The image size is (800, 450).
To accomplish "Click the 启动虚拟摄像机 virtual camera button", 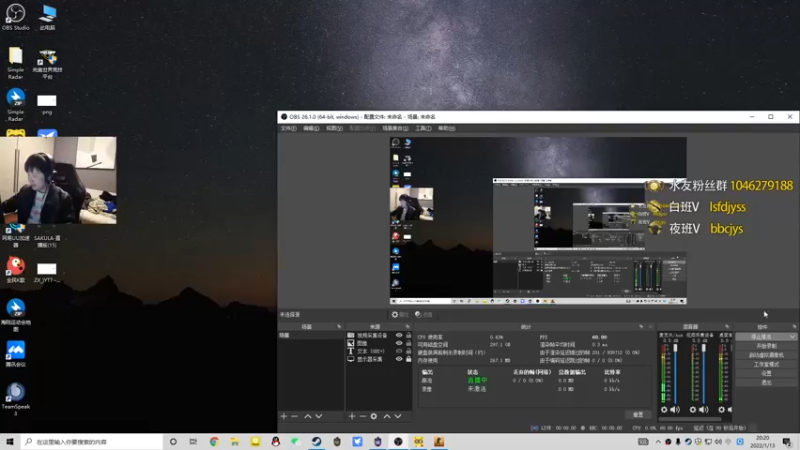I will (x=766, y=355).
